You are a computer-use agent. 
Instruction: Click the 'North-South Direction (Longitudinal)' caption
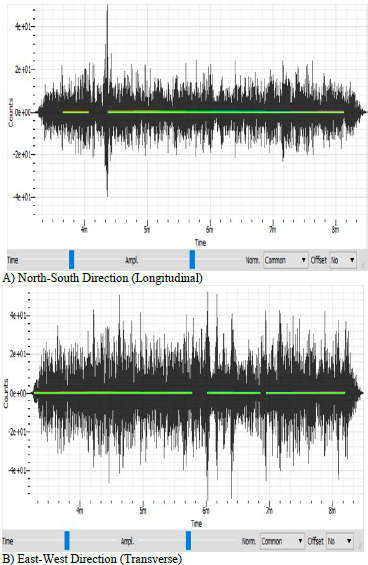[x=110, y=278]
